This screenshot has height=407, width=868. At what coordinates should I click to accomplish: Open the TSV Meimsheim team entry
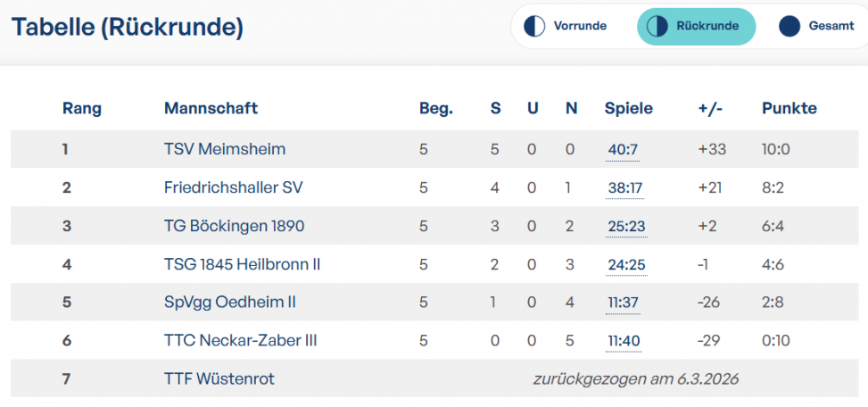(x=225, y=149)
